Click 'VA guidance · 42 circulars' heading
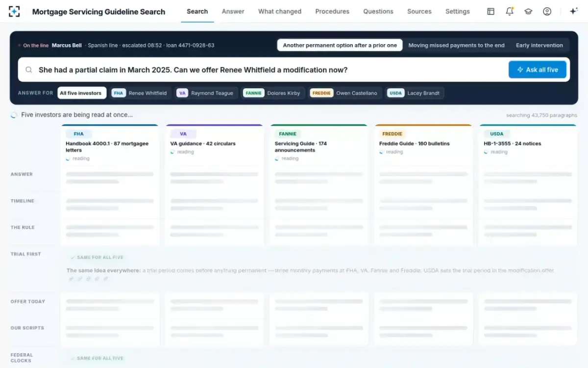The width and height of the screenshot is (588, 368). tap(203, 144)
